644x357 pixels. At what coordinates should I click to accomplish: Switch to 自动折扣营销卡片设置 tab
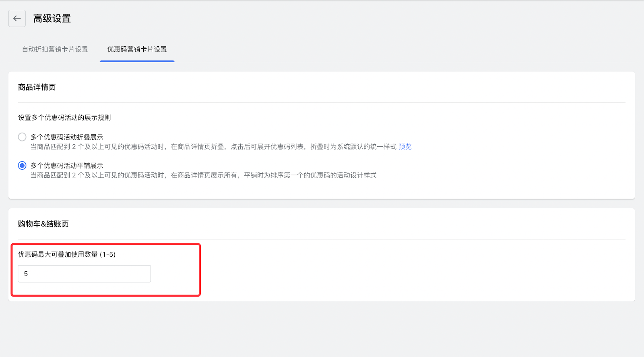tap(55, 49)
